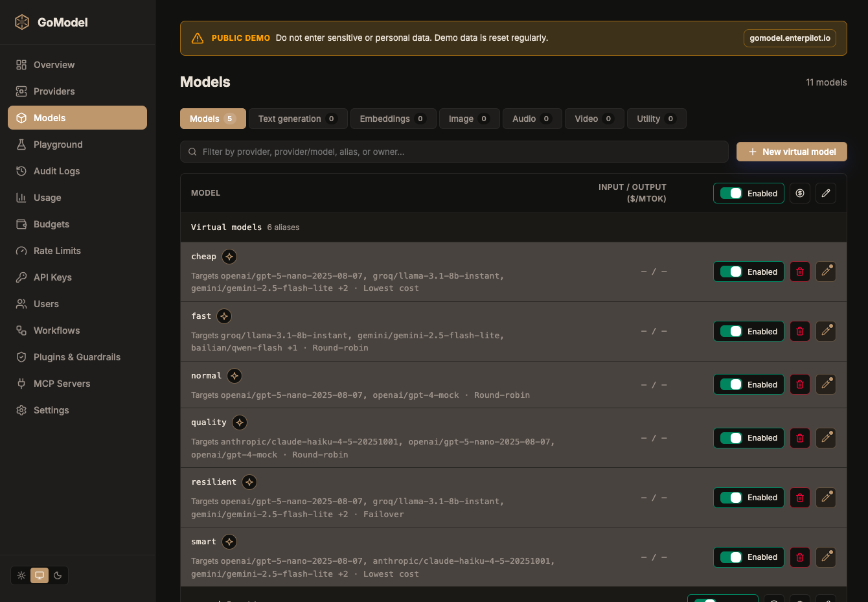Open the Embeddings tab
The width and height of the screenshot is (868, 602).
tap(393, 119)
